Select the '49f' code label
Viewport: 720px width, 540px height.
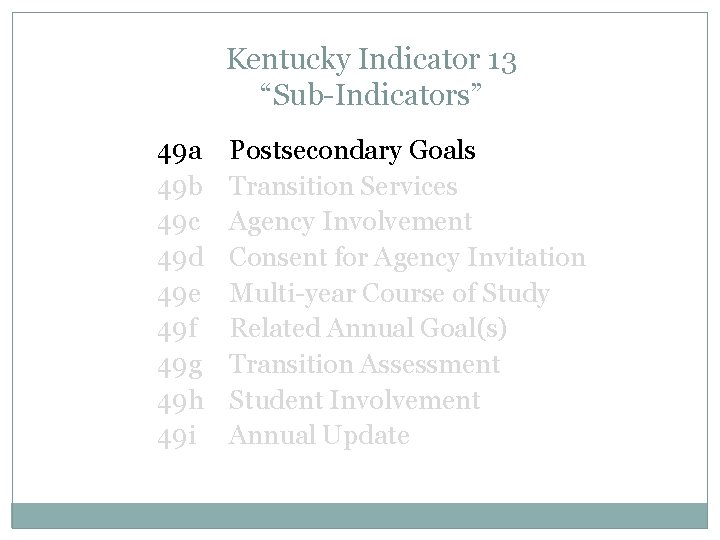pos(177,329)
